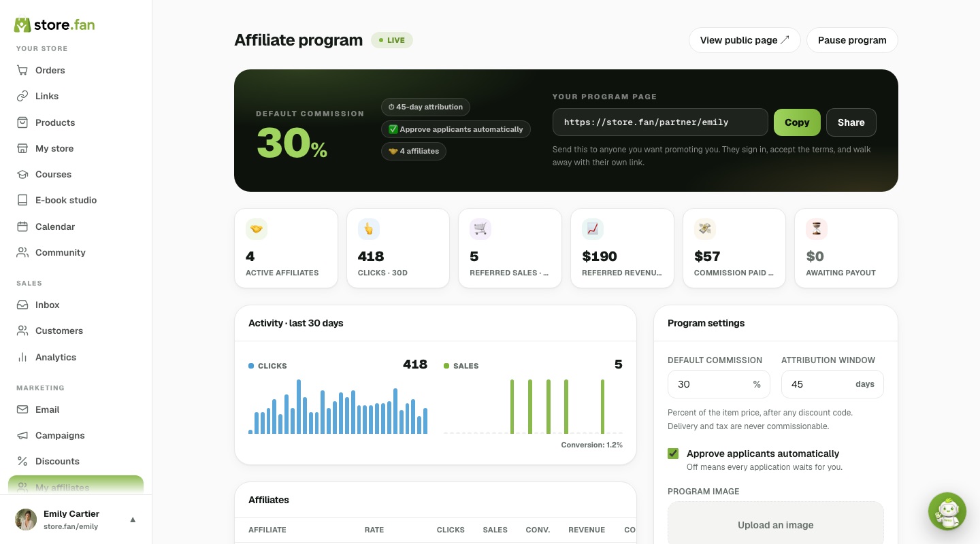This screenshot has width=980, height=544.
Task: Click the 45-day attribution pill
Action: 425,107
